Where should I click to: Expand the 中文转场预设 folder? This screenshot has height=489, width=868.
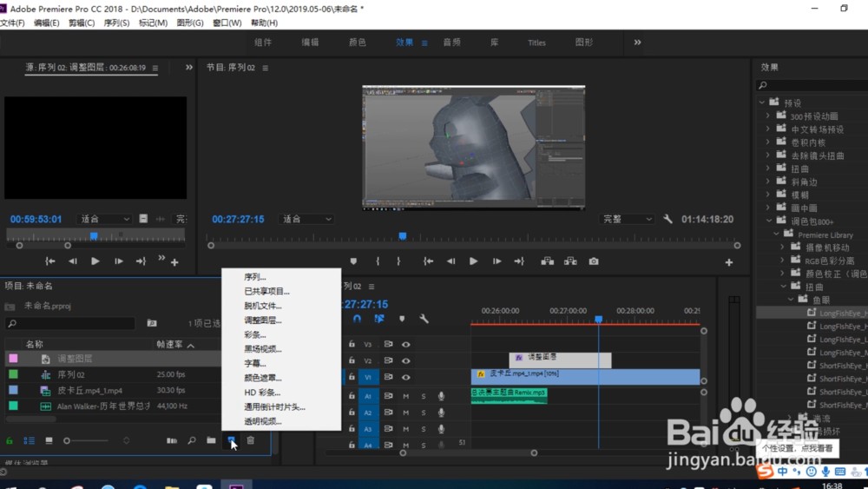click(768, 129)
